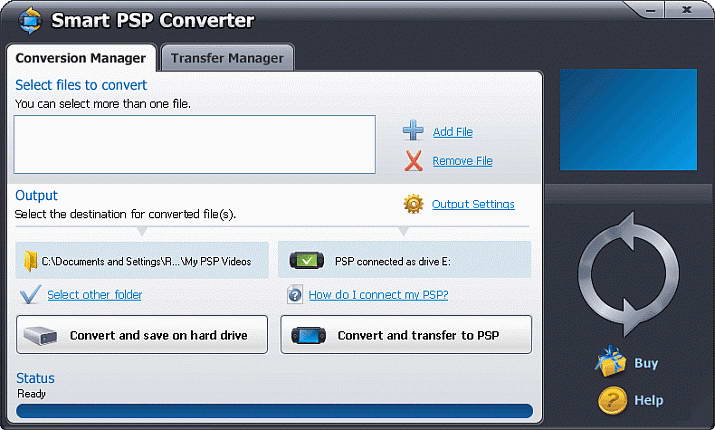This screenshot has width=715, height=430.
Task: Click the question mark icon by connect PSP link
Action: tap(295, 295)
